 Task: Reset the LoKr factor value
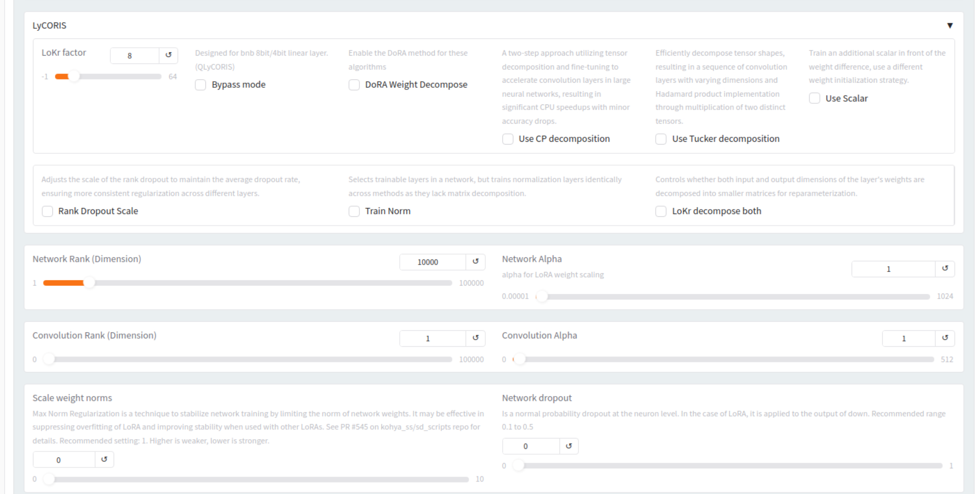click(168, 55)
